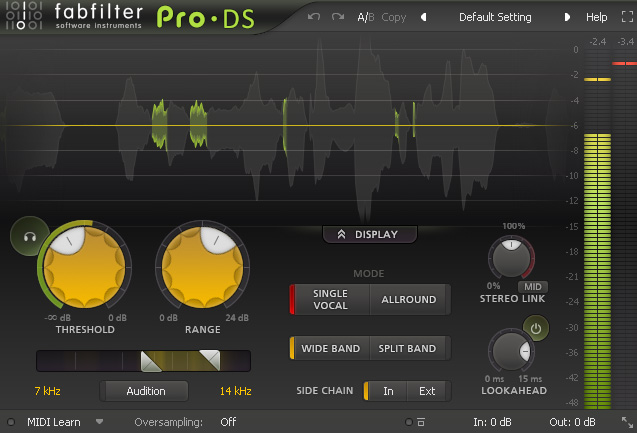The height and width of the screenshot is (433, 637).
Task: Open the Oversampling Off selector
Action: pyautogui.click(x=228, y=422)
